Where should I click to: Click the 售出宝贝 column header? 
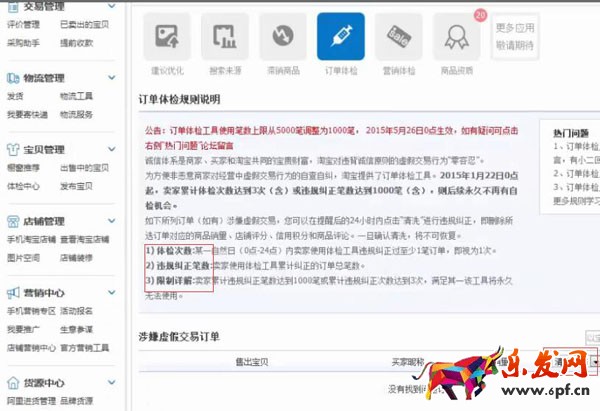[x=252, y=362]
